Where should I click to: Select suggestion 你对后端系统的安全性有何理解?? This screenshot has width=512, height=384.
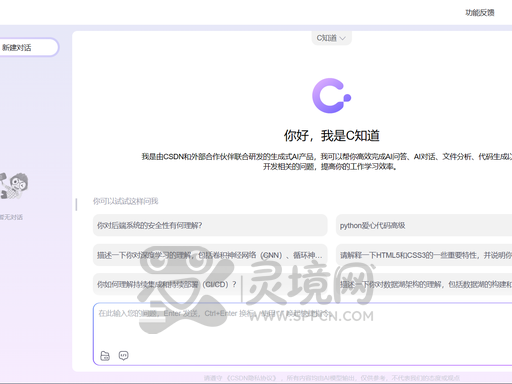click(x=210, y=225)
